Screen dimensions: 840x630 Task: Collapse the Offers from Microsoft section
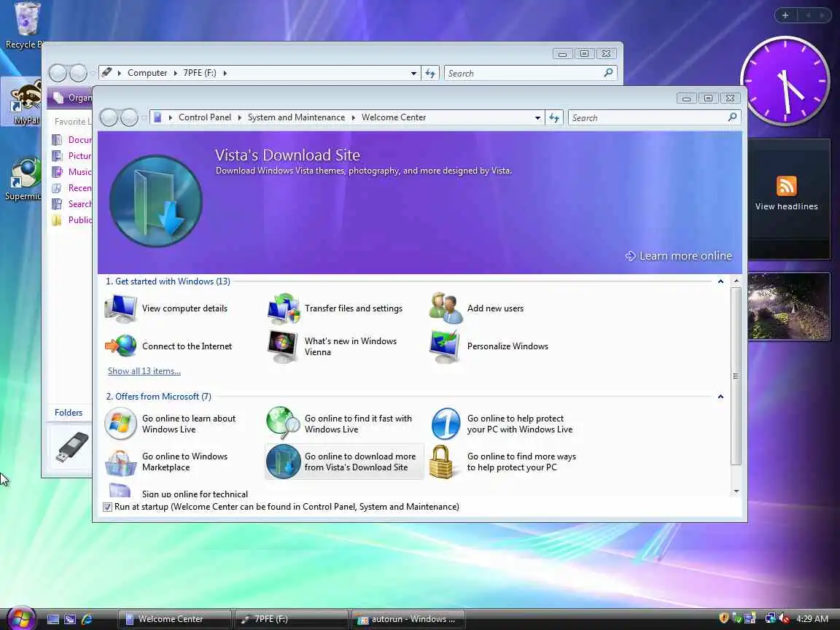[720, 397]
